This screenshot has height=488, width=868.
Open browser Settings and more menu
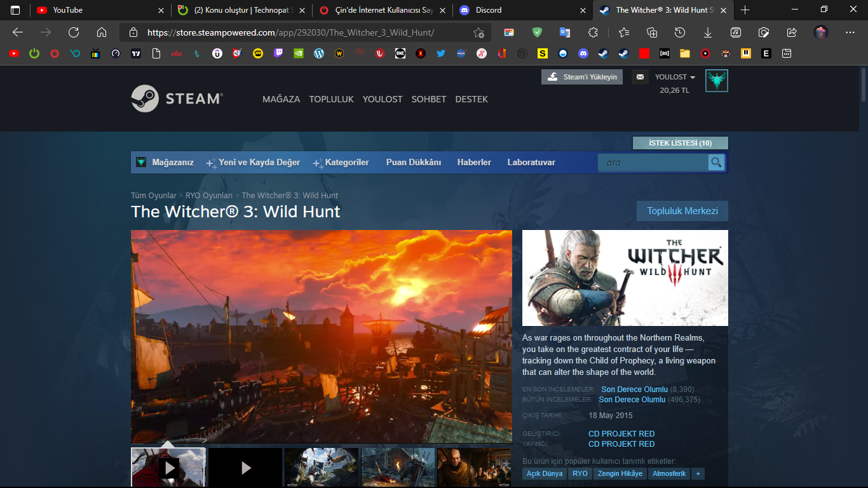coord(850,32)
